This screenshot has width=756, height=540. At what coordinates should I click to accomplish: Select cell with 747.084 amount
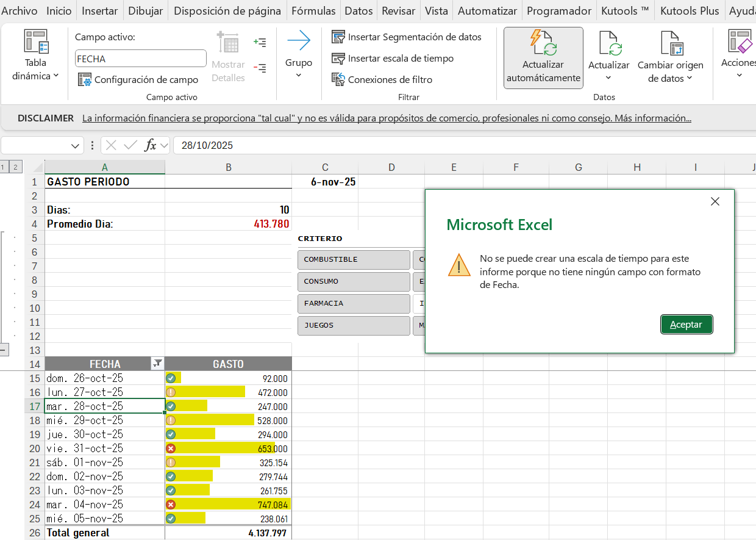click(x=229, y=505)
